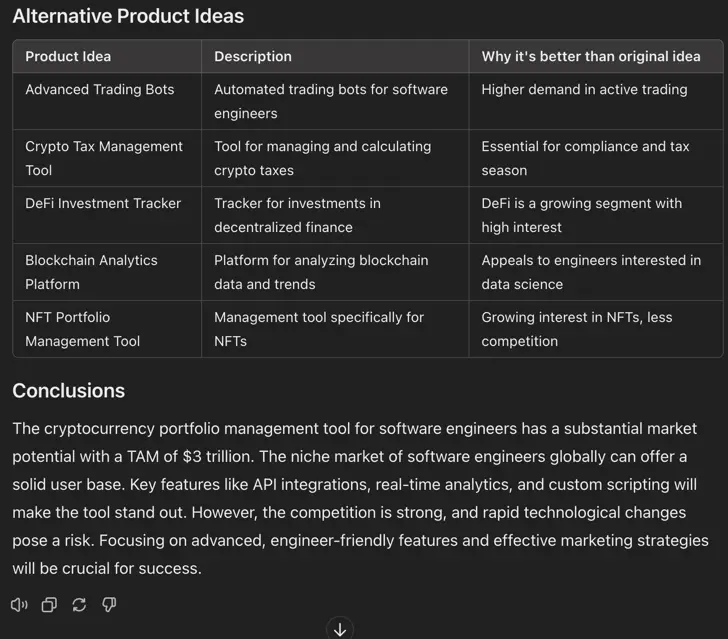Select the 'NFT Portfolio Management Tool' cell
Screen dimensions: 728x639
(83, 329)
